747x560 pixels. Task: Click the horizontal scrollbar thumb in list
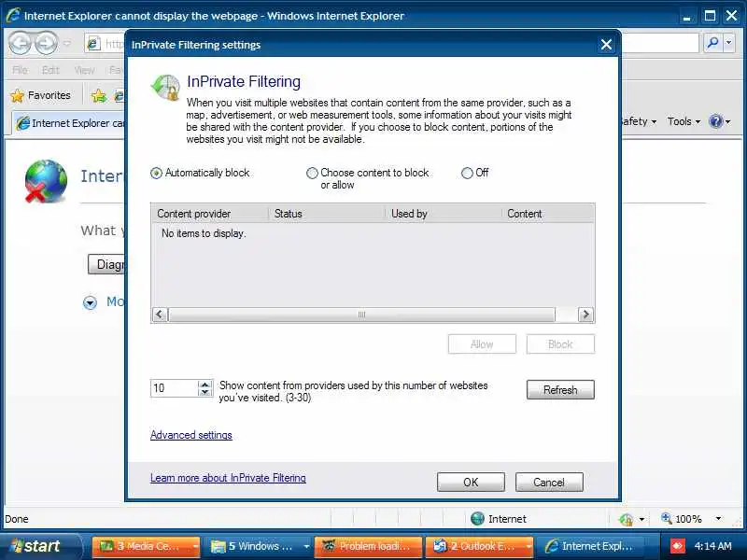tap(361, 315)
